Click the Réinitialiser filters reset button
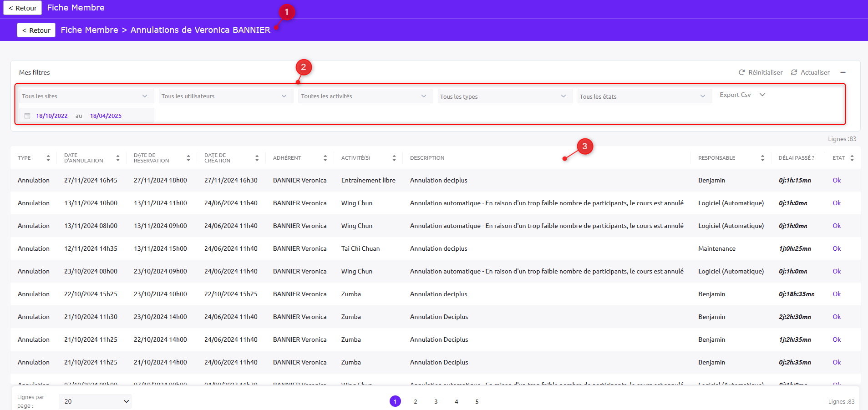The height and width of the screenshot is (410, 868). (761, 72)
